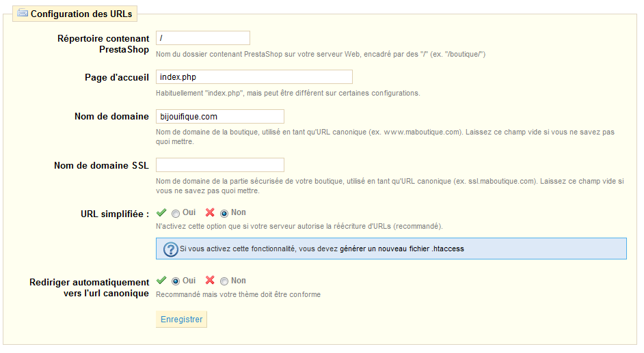Click the hint starting 'Nom du dossier contenant PrestaShop'
The height and width of the screenshot is (353, 644).
[321, 54]
